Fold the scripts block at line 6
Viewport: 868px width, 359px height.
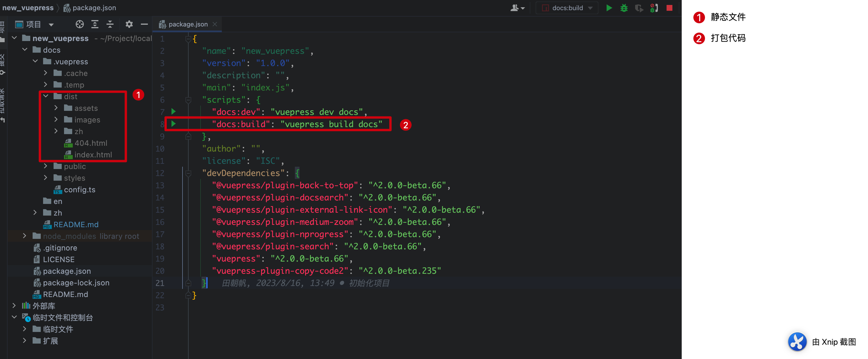click(188, 100)
